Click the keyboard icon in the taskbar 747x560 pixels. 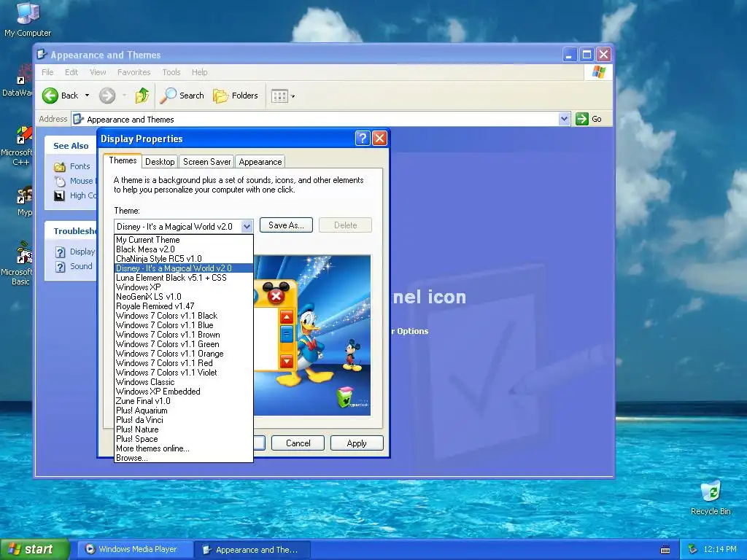coord(665,550)
